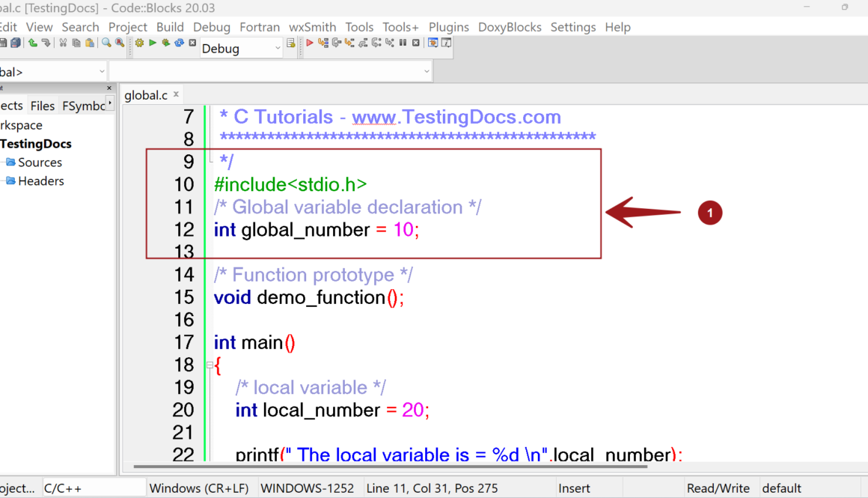Viewport: 868px width, 498px height.
Task: Select the Find icon with magnifying glass
Action: point(105,43)
